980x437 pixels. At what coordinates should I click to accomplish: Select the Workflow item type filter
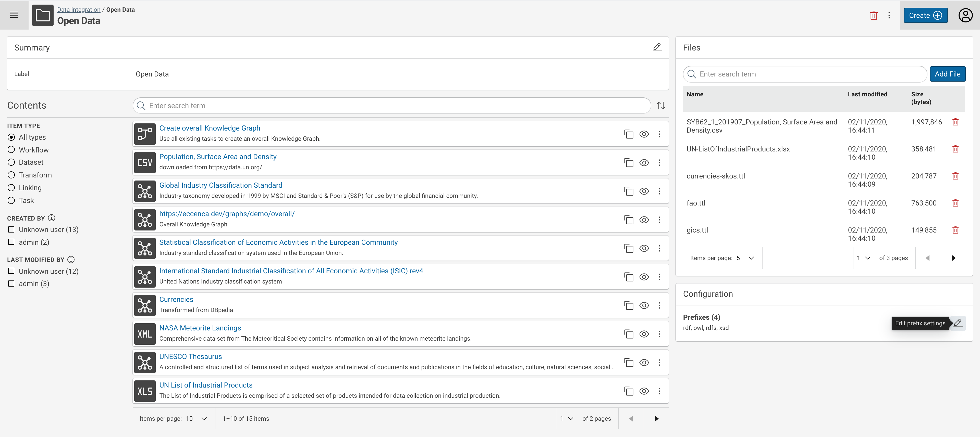click(11, 149)
